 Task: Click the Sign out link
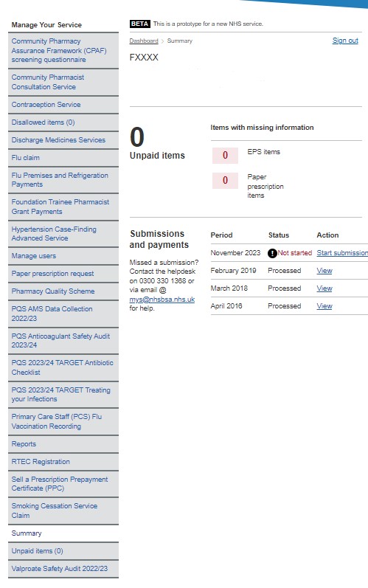[x=345, y=41]
